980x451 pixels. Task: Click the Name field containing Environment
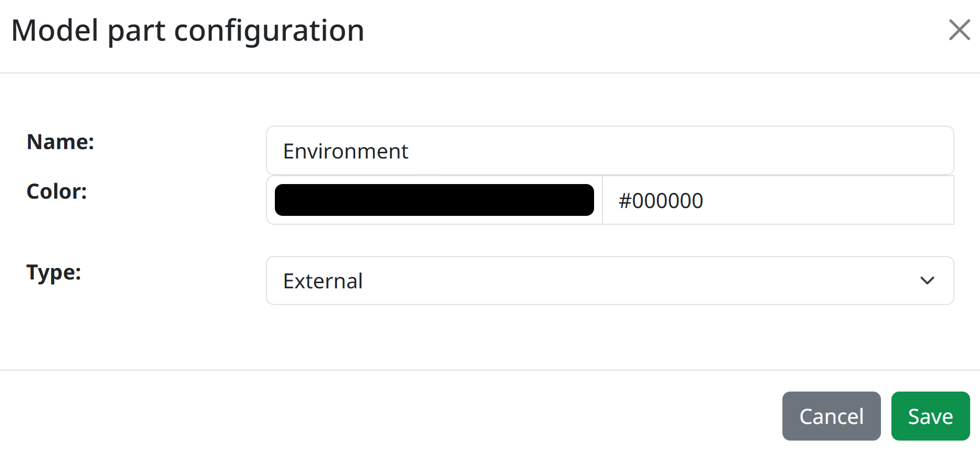(610, 151)
